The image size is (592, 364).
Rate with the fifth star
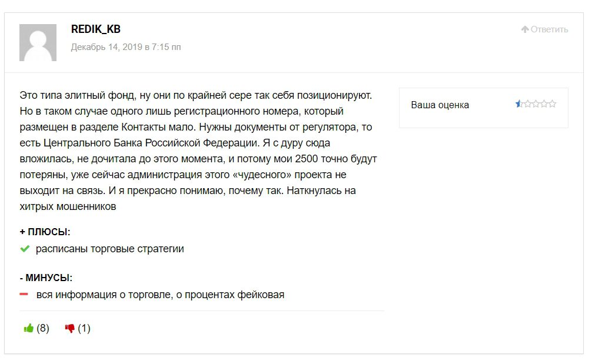(552, 105)
